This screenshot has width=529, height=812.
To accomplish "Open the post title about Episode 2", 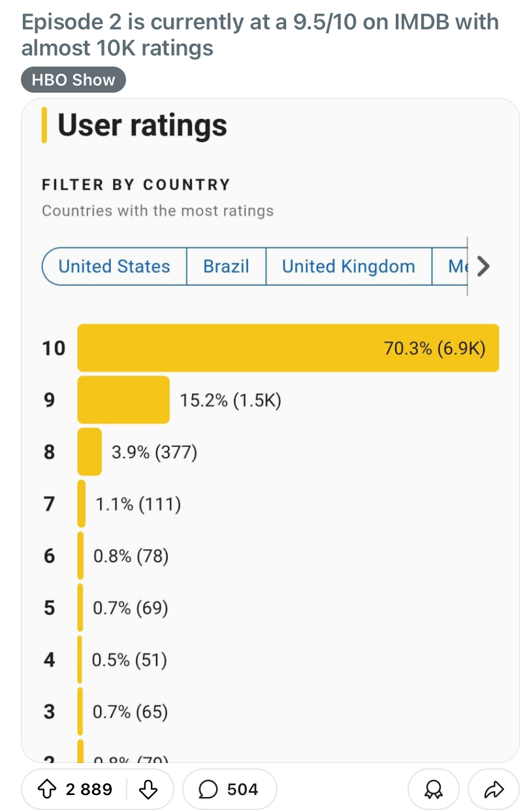I will click(x=260, y=35).
